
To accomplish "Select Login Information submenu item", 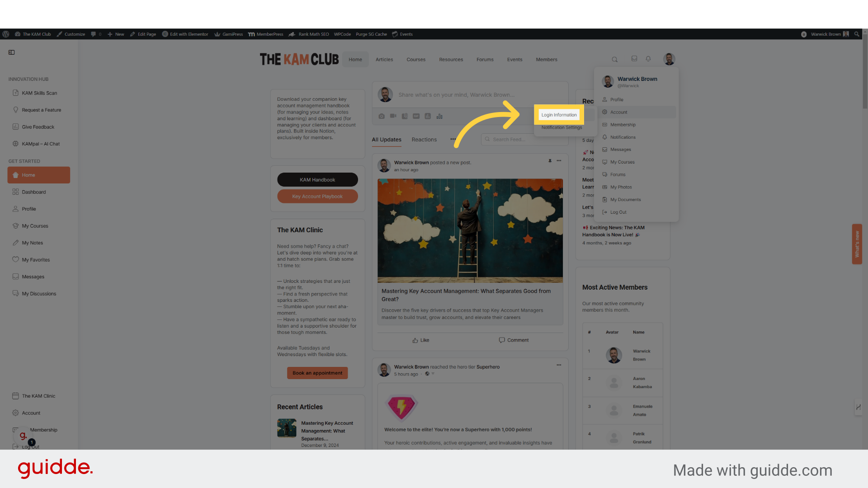I will [x=559, y=115].
